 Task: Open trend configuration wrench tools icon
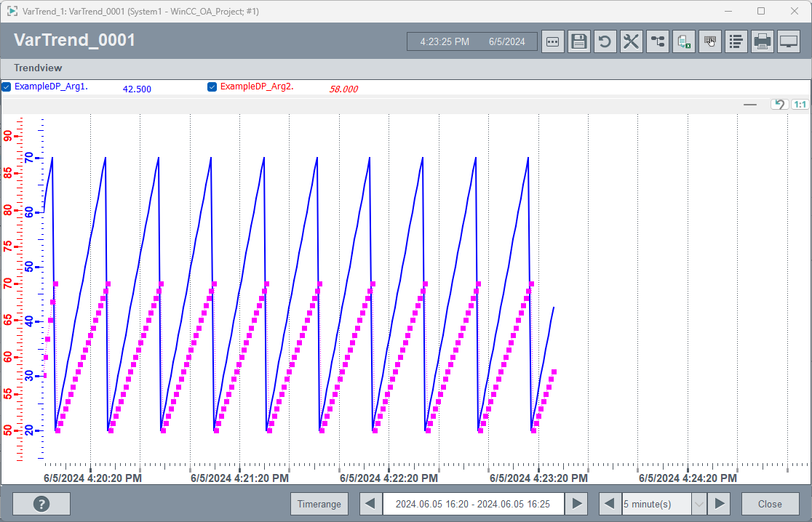tap(631, 41)
